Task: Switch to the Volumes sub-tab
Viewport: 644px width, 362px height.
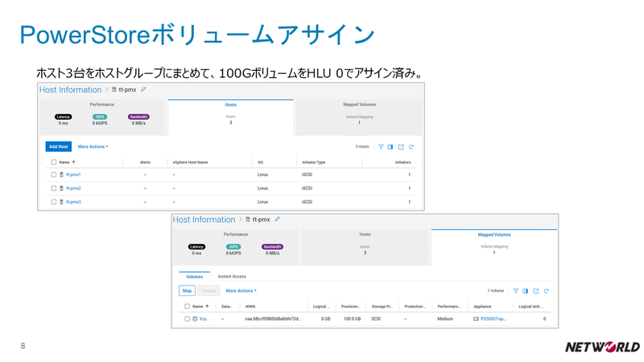Action: pos(195,277)
